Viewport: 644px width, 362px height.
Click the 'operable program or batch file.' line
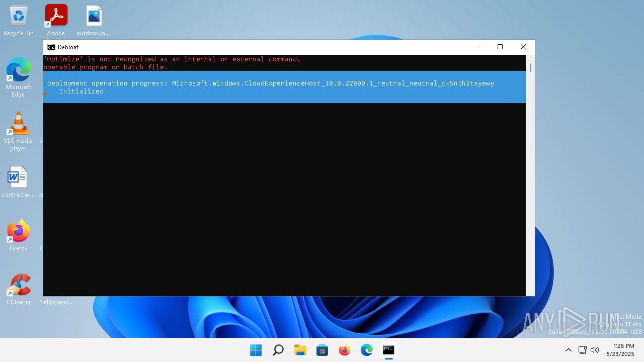pyautogui.click(x=106, y=67)
